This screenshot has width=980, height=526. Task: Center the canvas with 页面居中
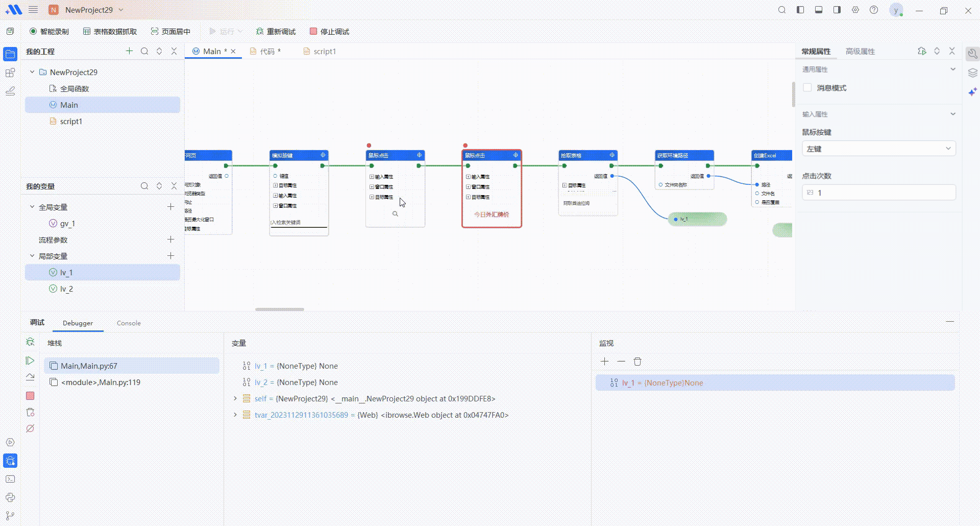pyautogui.click(x=170, y=32)
